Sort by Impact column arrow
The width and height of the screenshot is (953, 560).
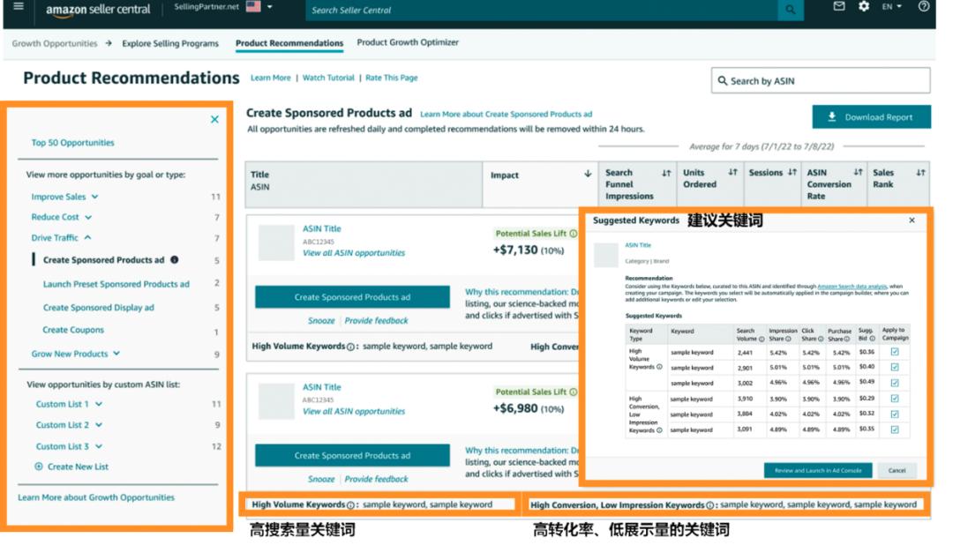(588, 174)
